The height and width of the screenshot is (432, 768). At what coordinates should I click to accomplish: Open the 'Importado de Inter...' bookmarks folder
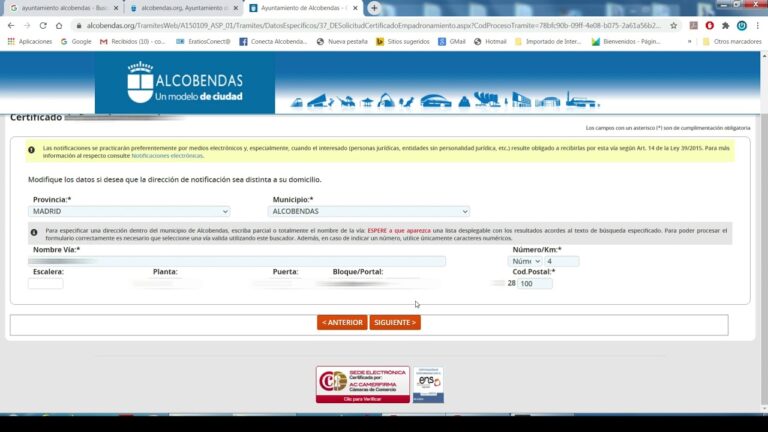pos(548,42)
